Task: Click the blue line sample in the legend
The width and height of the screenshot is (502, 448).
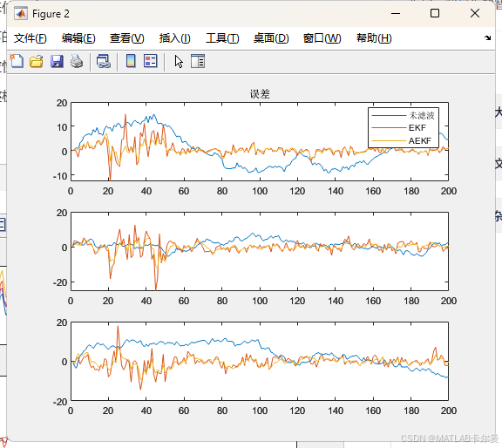Action: click(x=389, y=116)
